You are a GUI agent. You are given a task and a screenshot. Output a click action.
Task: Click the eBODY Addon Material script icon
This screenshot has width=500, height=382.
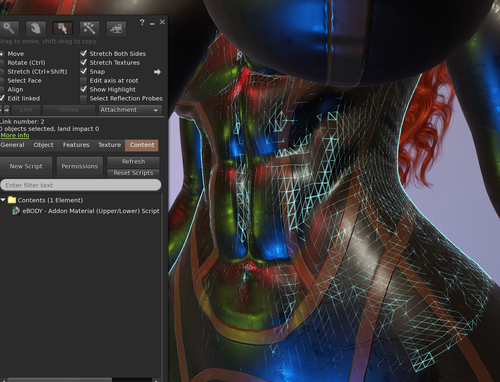pyautogui.click(x=16, y=211)
